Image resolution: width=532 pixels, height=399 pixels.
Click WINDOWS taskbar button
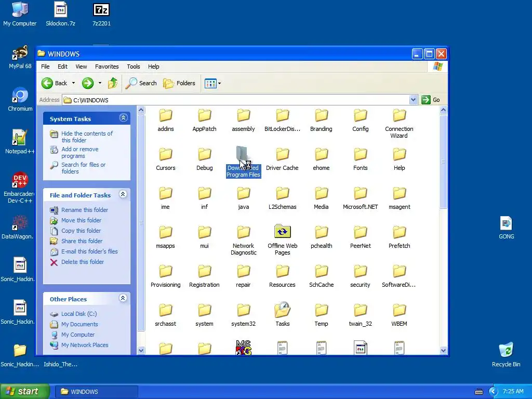tap(96, 392)
